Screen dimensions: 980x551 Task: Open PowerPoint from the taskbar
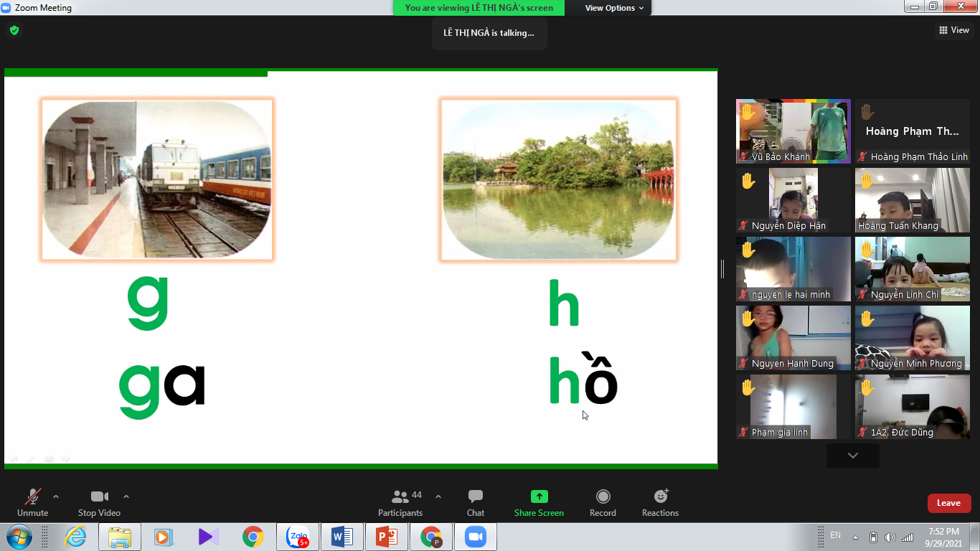coord(387,537)
